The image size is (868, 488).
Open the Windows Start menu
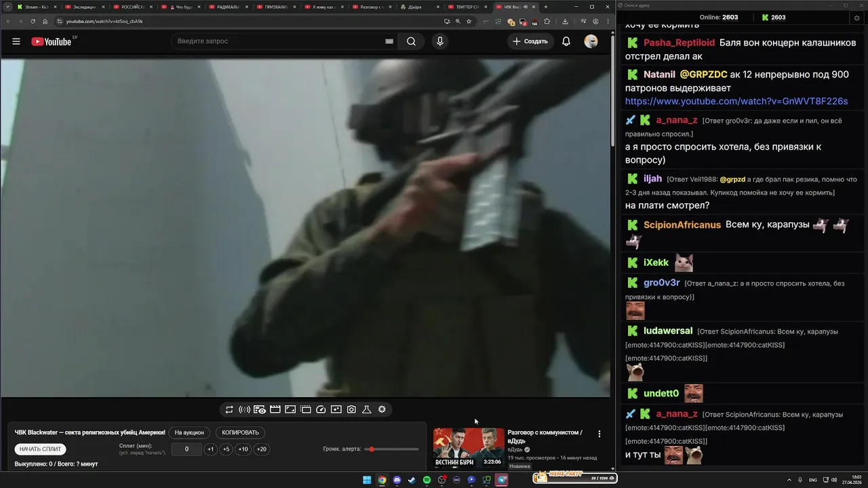[x=367, y=480]
